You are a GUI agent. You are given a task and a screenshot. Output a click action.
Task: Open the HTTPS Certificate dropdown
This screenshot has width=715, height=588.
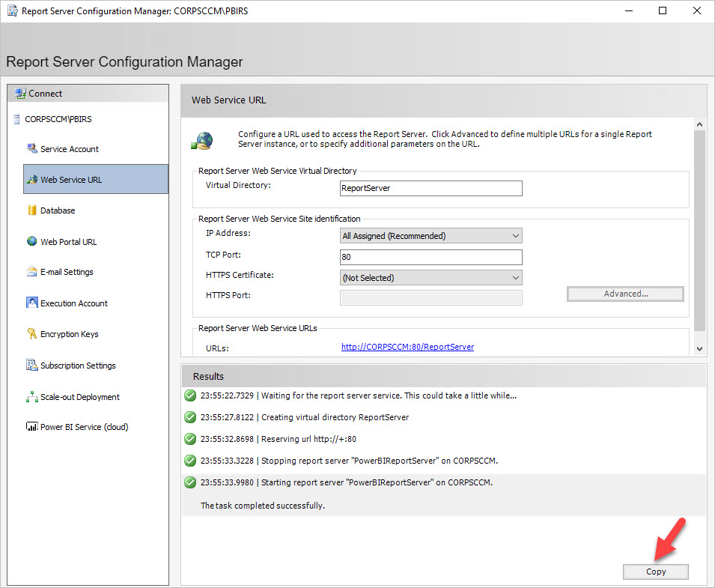click(431, 278)
